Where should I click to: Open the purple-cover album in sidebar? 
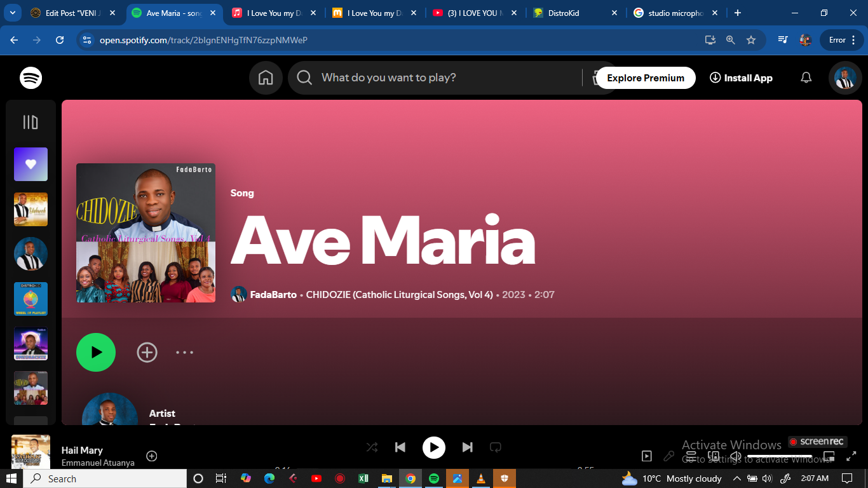pos(31,344)
